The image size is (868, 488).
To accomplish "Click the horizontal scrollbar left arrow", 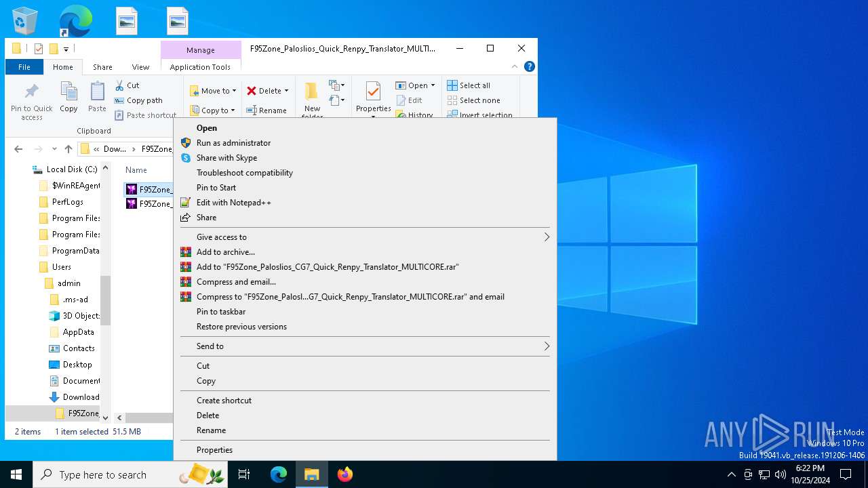I will click(x=119, y=418).
